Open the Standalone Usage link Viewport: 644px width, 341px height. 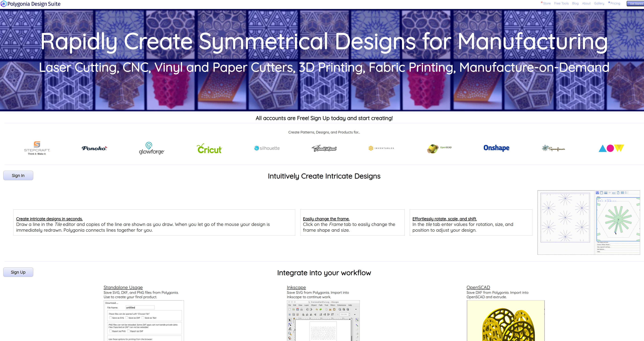[123, 287]
